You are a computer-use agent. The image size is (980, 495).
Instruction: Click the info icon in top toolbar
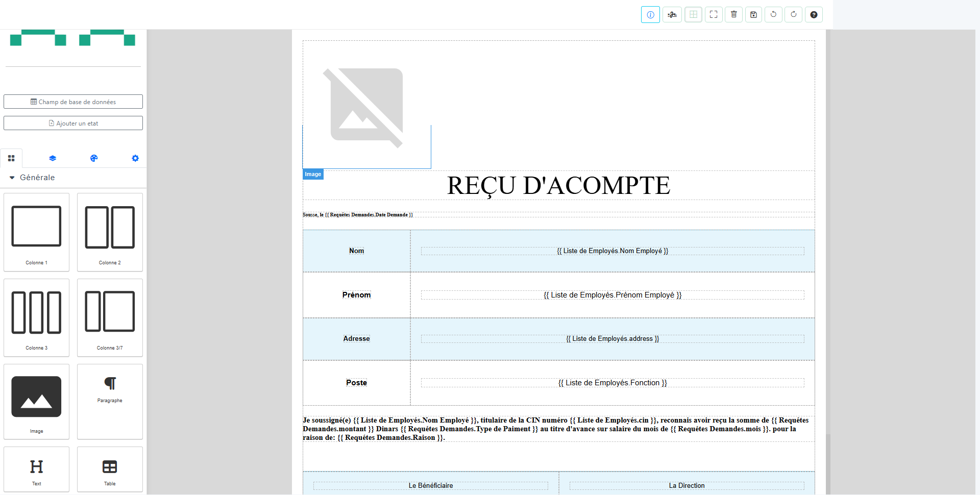650,15
